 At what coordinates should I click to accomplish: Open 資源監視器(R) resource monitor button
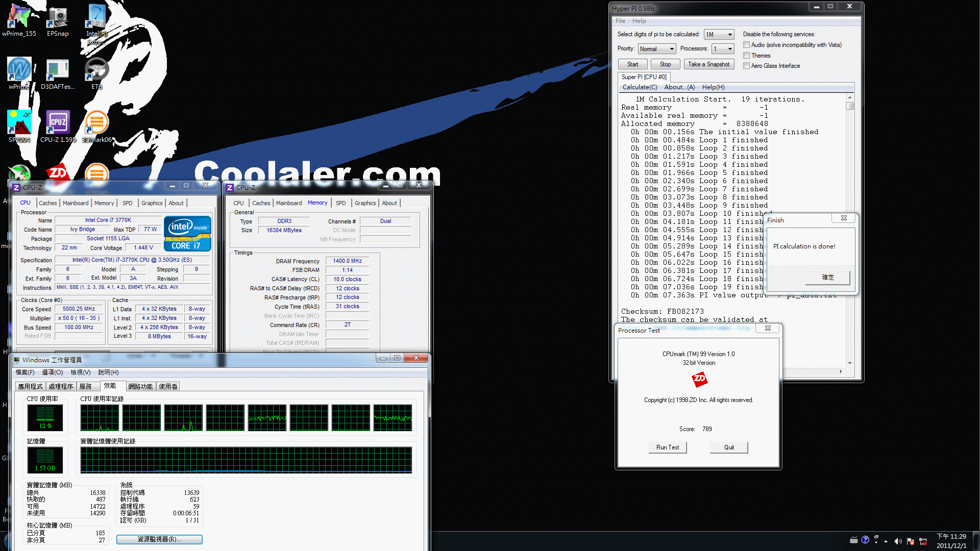(x=159, y=539)
